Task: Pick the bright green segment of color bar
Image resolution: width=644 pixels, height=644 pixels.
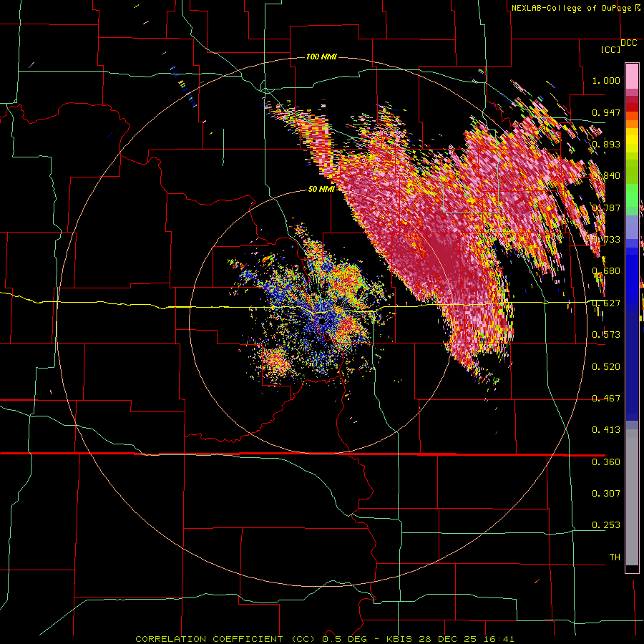Action: pyautogui.click(x=632, y=195)
